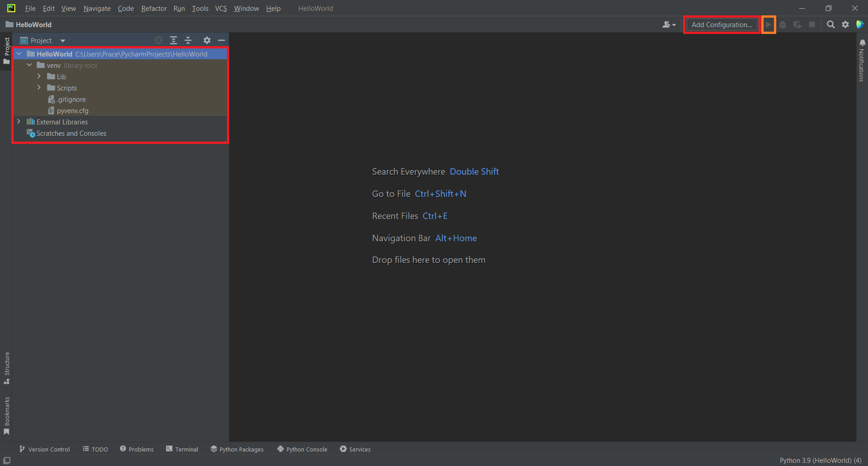Open the Help menu
Viewport: 868px width, 466px height.
[x=273, y=8]
